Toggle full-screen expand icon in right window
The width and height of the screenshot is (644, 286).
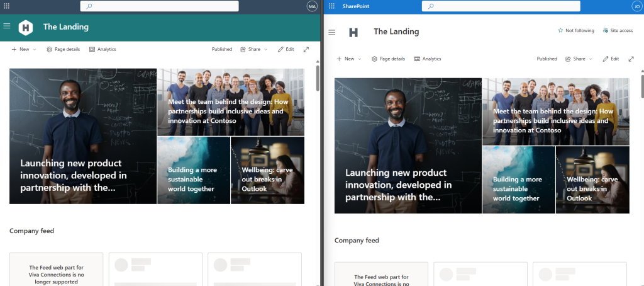coord(631,59)
